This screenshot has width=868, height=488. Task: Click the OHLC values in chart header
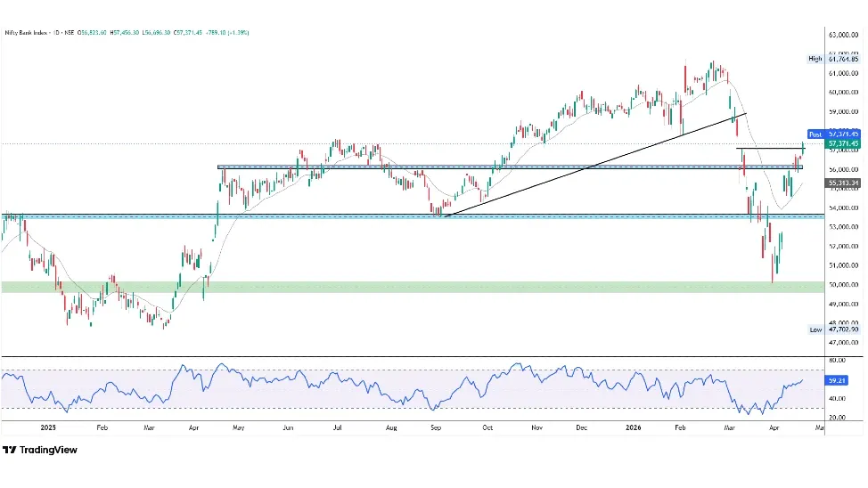(163, 33)
